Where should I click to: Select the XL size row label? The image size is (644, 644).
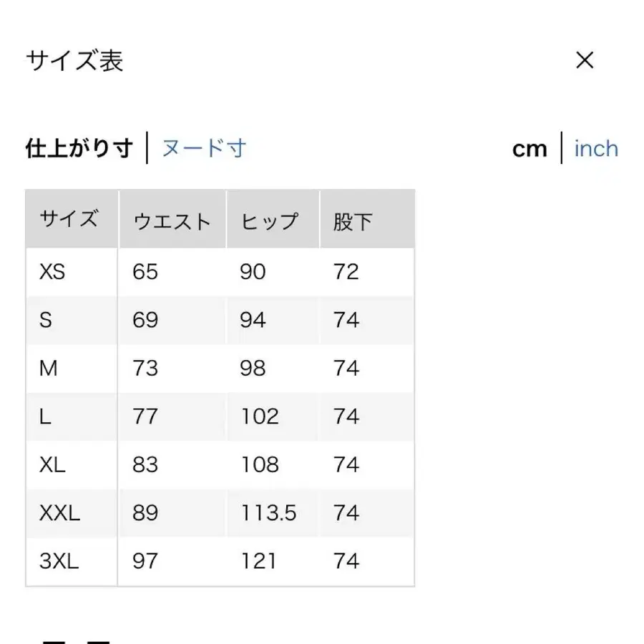(x=52, y=464)
